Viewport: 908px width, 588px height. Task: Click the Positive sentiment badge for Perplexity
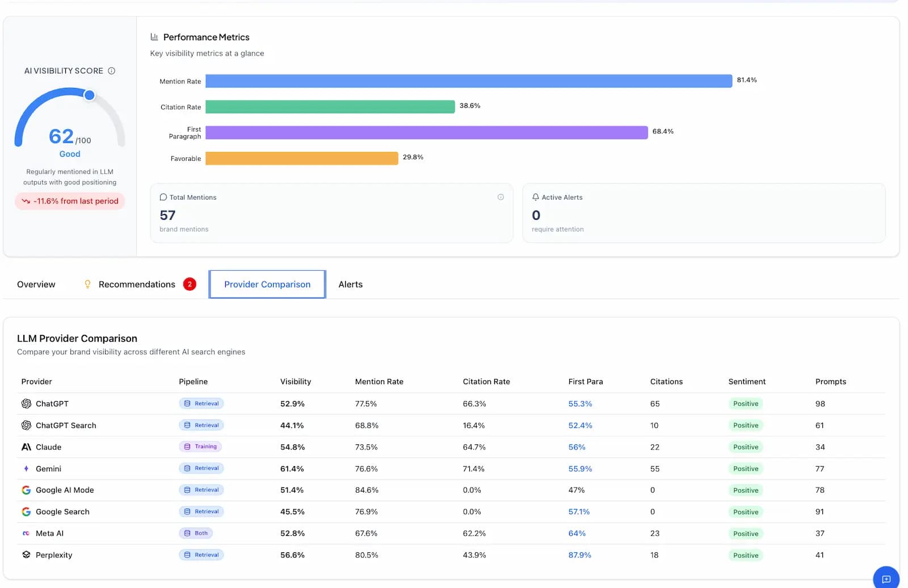(x=746, y=555)
